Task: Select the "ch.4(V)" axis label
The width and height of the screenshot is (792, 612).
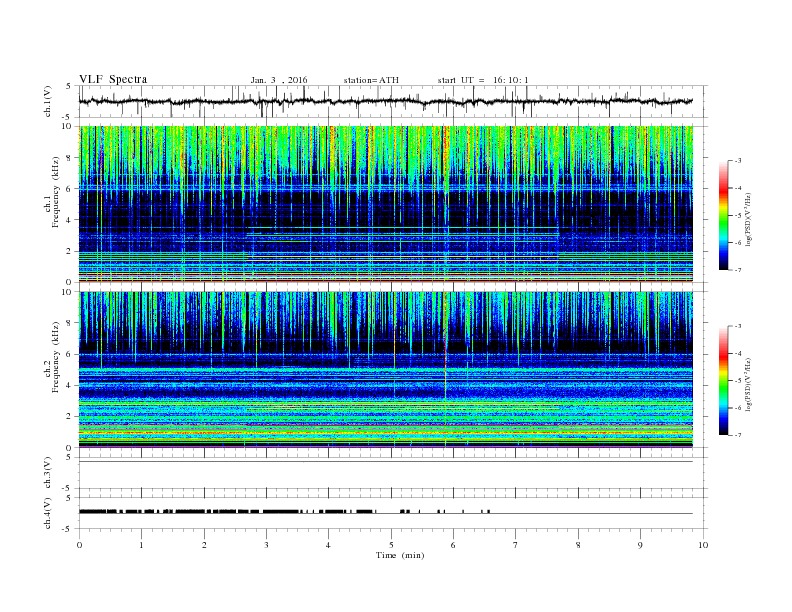Action: [48, 514]
